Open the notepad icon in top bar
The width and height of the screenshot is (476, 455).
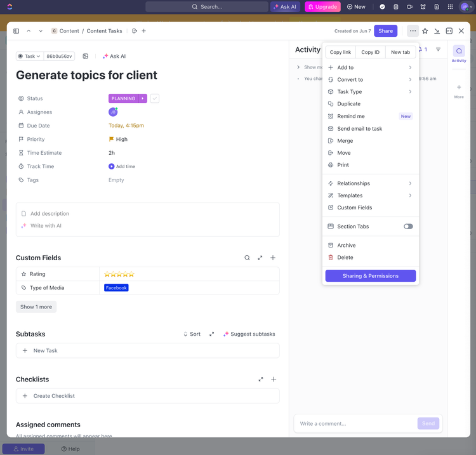[x=396, y=7]
